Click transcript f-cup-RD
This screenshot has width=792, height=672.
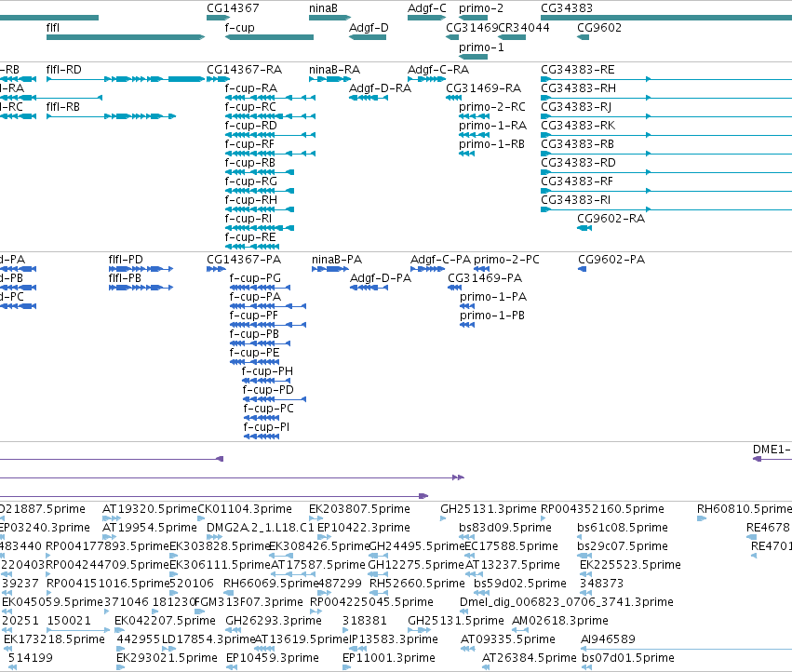[x=250, y=126]
